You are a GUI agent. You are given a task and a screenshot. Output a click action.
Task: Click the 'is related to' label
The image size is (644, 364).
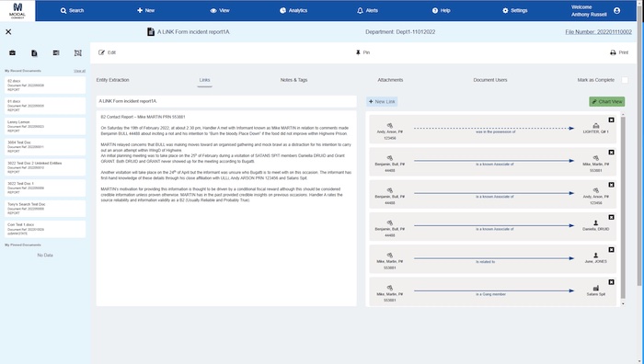click(x=486, y=262)
